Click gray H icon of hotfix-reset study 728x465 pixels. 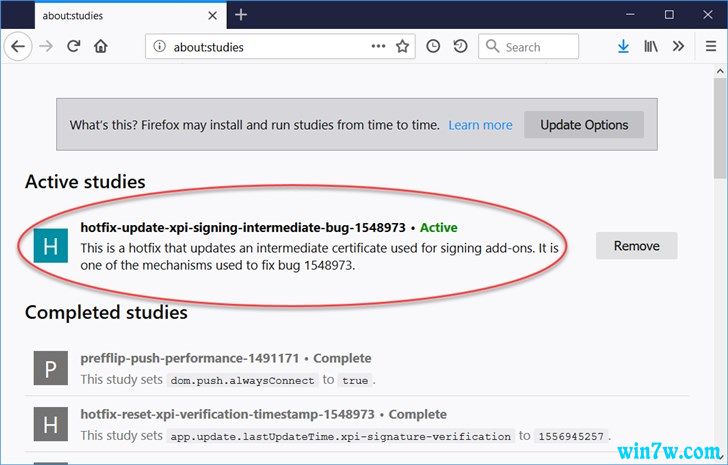(x=51, y=424)
